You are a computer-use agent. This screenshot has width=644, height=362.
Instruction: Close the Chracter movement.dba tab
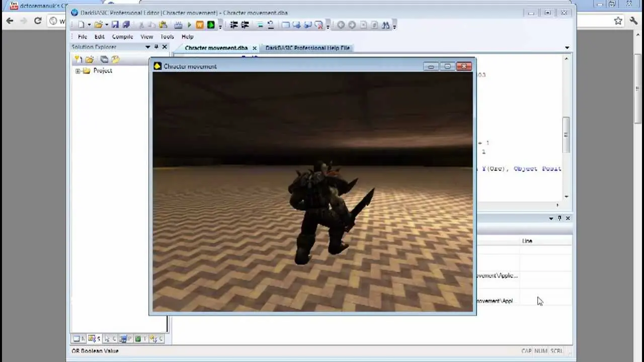255,48
